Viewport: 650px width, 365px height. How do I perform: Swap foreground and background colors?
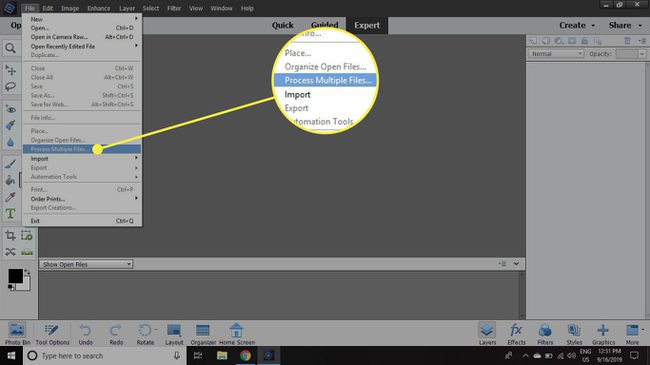[27, 272]
